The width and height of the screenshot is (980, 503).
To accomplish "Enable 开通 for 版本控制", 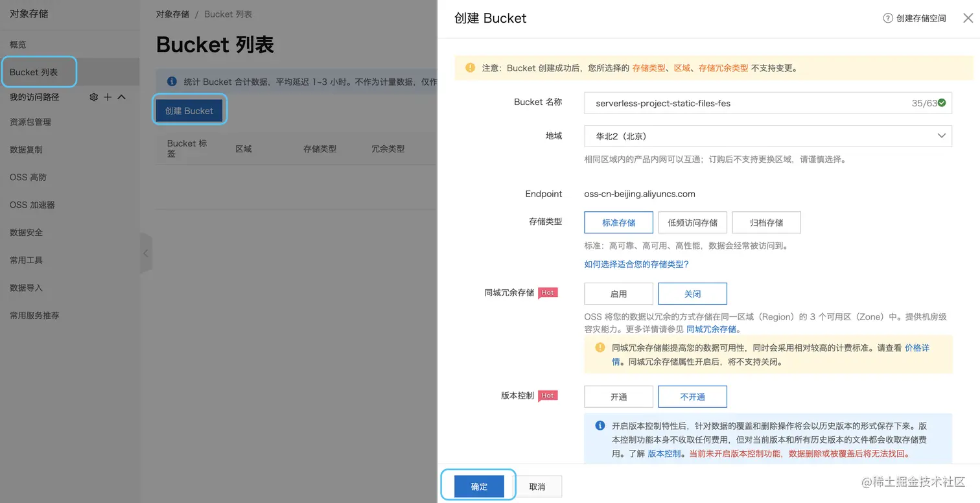I will (618, 396).
